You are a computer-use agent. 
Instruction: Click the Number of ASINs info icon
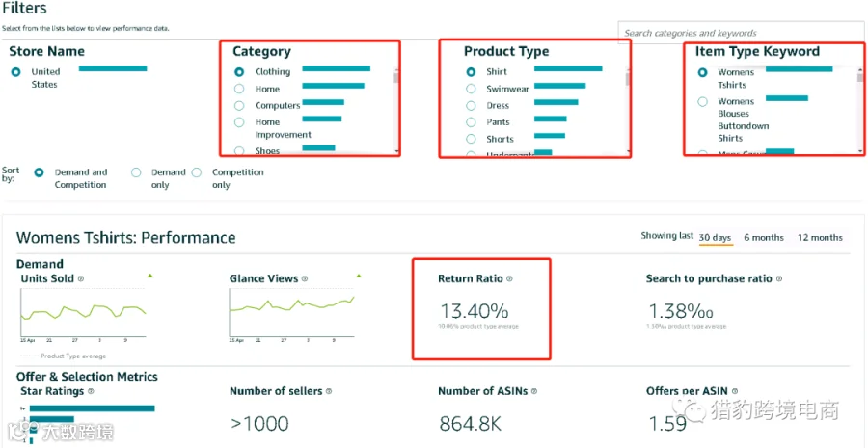(x=534, y=391)
